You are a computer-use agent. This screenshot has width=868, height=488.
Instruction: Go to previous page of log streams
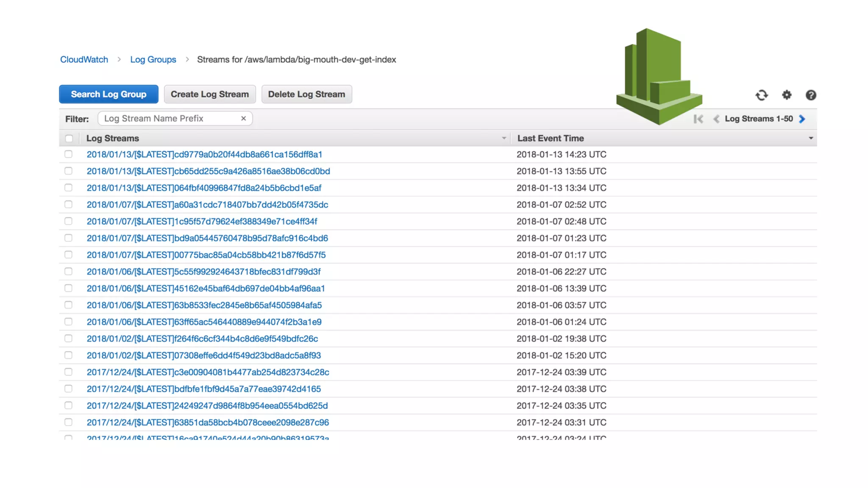[716, 119]
